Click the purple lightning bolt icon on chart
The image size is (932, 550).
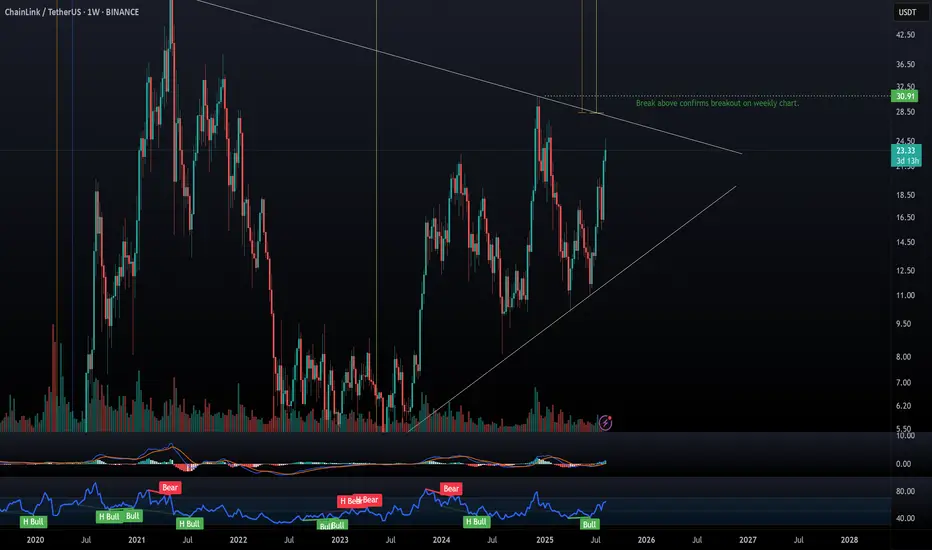coord(605,423)
